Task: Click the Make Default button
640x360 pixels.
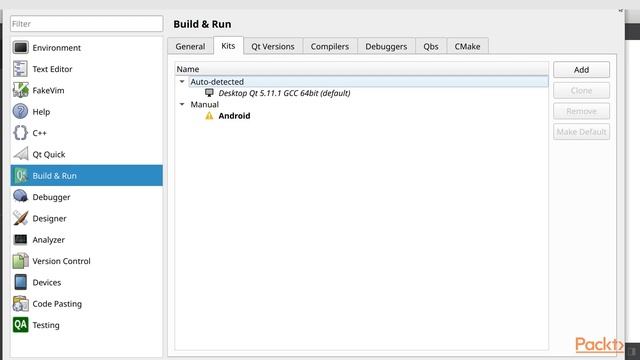Action: point(581,132)
